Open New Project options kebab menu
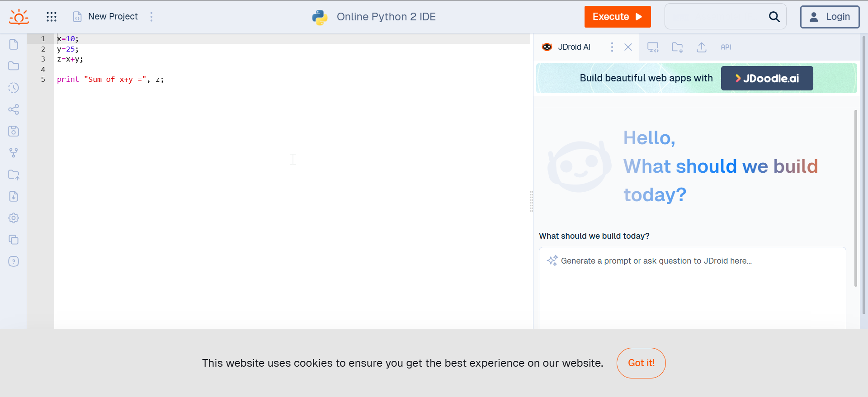 click(151, 17)
